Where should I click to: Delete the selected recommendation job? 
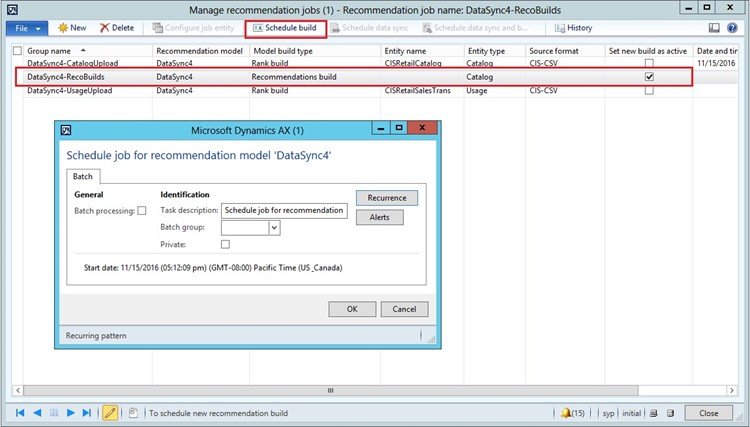pyautogui.click(x=117, y=28)
